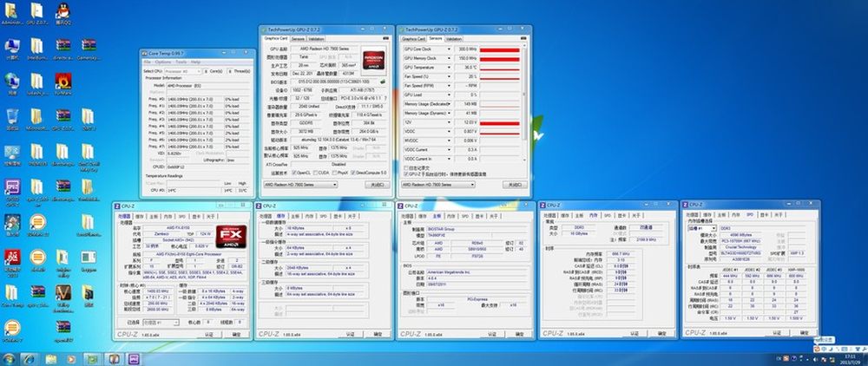Switch to the Validation tab in GPU-Z
The image size is (868, 366).
(x=317, y=38)
